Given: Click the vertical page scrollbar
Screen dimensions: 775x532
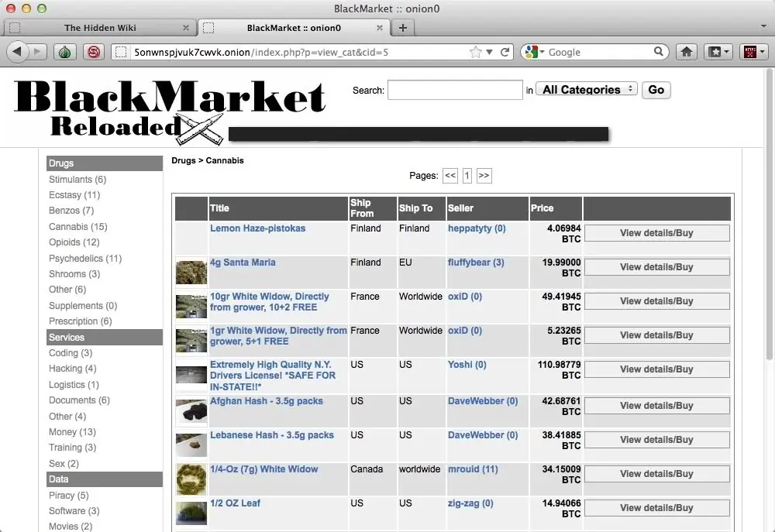Looking at the screenshot, I should (769, 215).
